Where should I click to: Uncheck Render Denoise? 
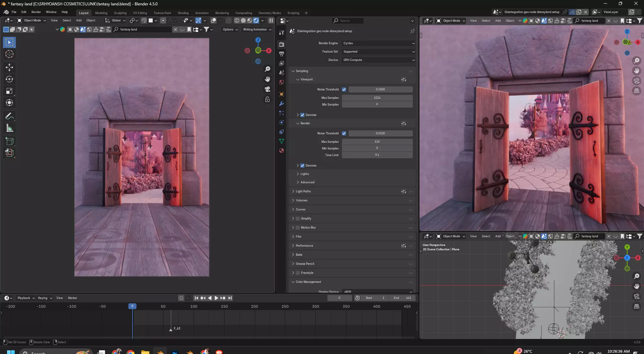pyautogui.click(x=302, y=166)
